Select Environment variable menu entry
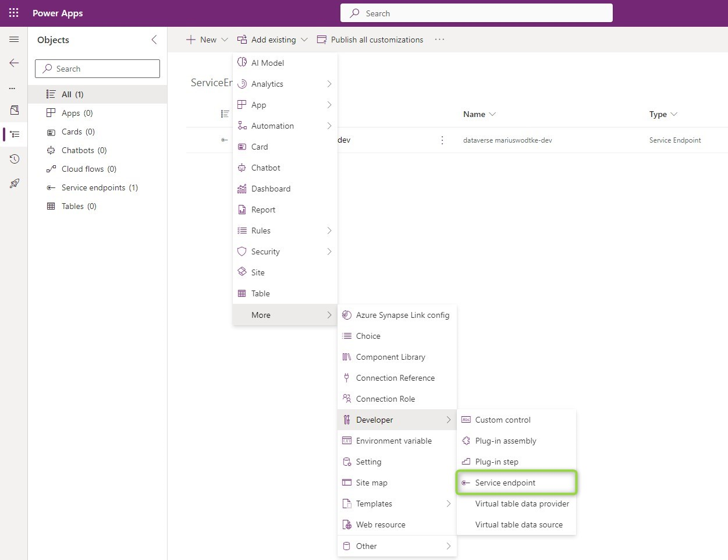Image resolution: width=728 pixels, height=560 pixels. click(393, 441)
